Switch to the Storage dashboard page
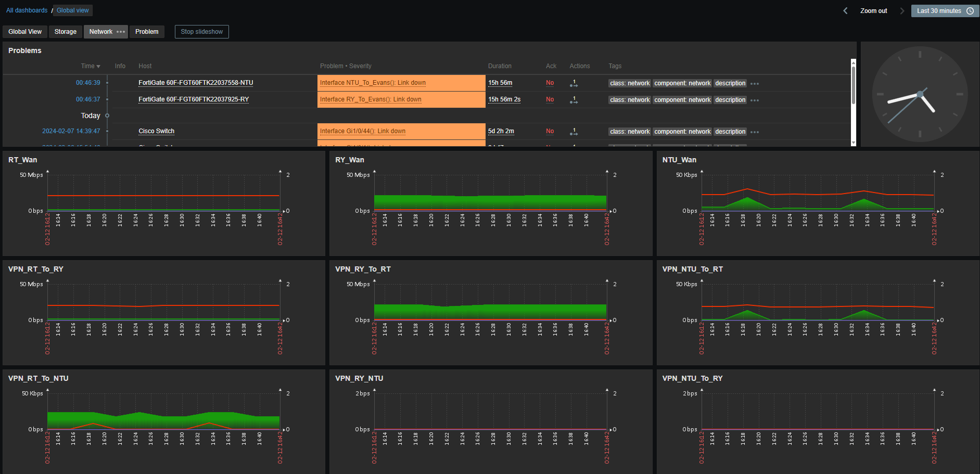The height and width of the screenshot is (474, 980). (66, 32)
